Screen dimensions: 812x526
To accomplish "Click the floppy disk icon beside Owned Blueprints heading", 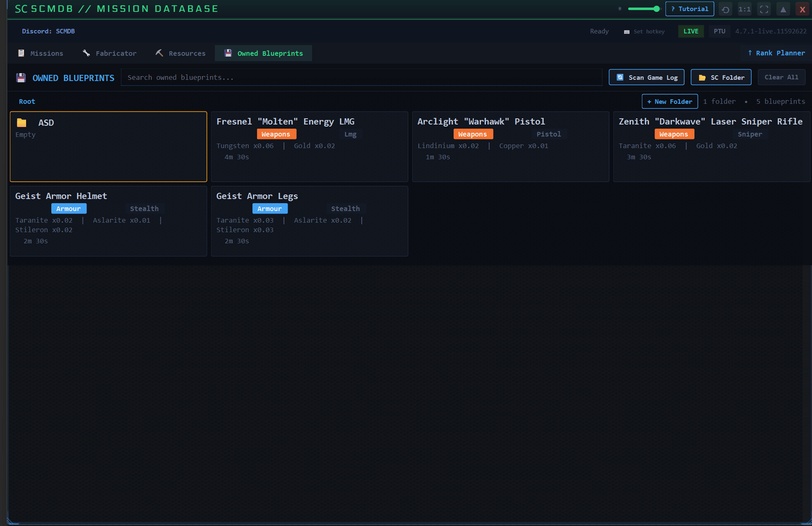I will (x=21, y=78).
